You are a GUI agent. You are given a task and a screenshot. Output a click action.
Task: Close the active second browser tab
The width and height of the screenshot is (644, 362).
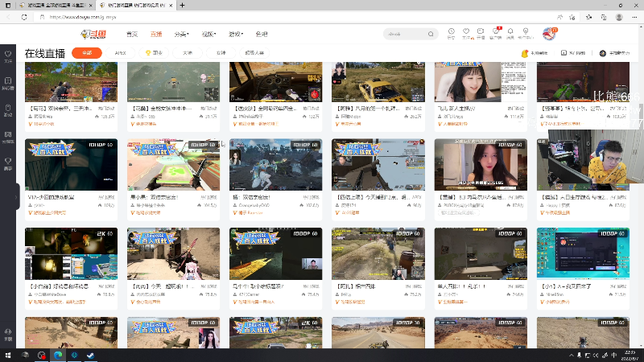point(171,6)
